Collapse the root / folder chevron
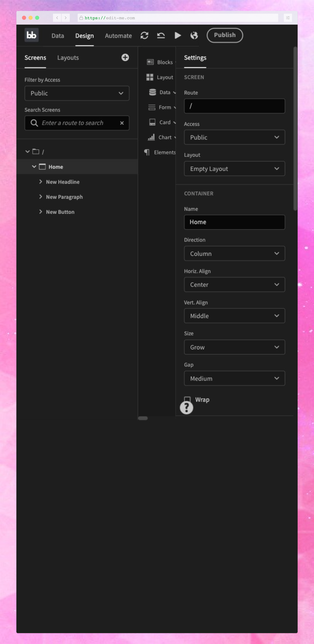314x644 pixels. (27, 152)
